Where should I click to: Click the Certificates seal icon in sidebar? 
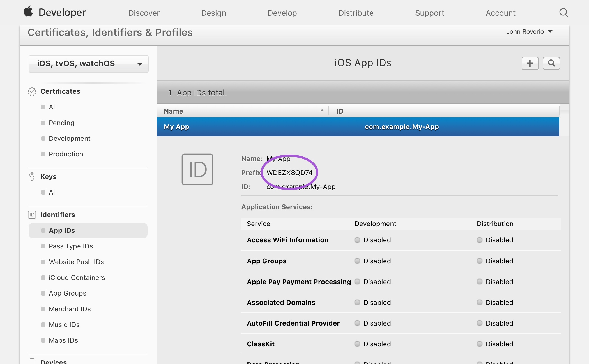pyautogui.click(x=32, y=91)
